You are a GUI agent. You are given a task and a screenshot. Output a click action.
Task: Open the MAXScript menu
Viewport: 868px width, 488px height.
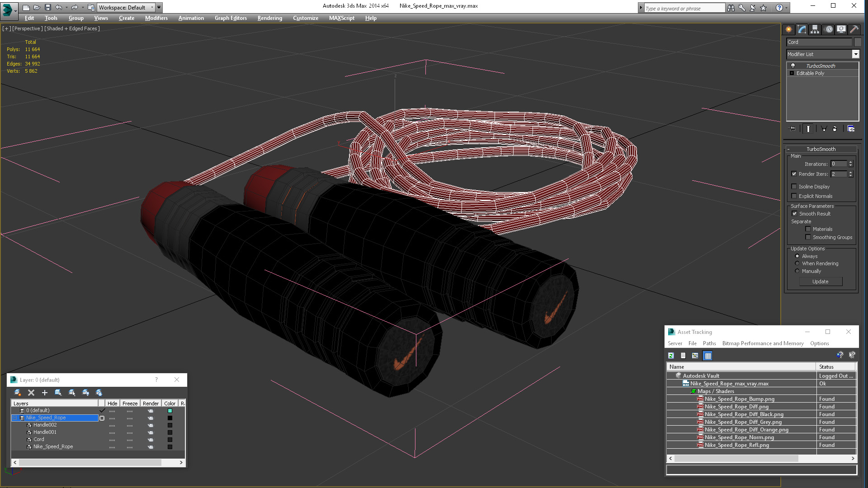[x=342, y=18]
